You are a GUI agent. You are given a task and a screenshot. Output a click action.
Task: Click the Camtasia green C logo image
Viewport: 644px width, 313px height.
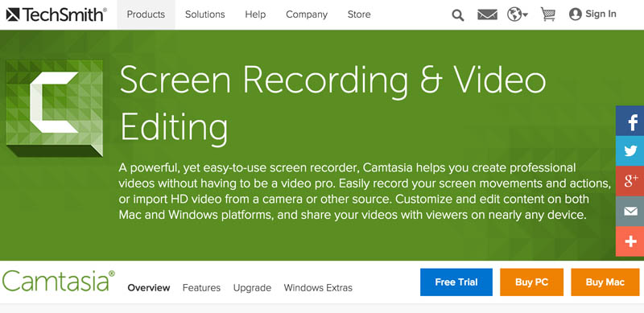click(x=55, y=108)
